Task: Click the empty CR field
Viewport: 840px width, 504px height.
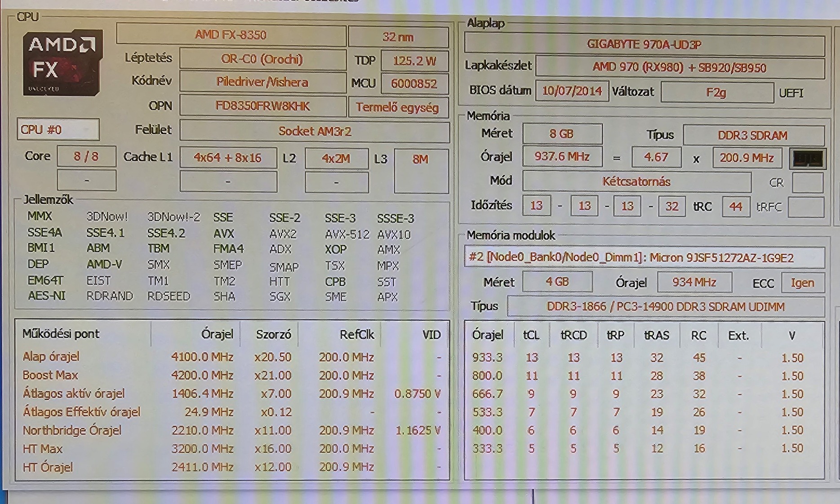Action: point(808,183)
